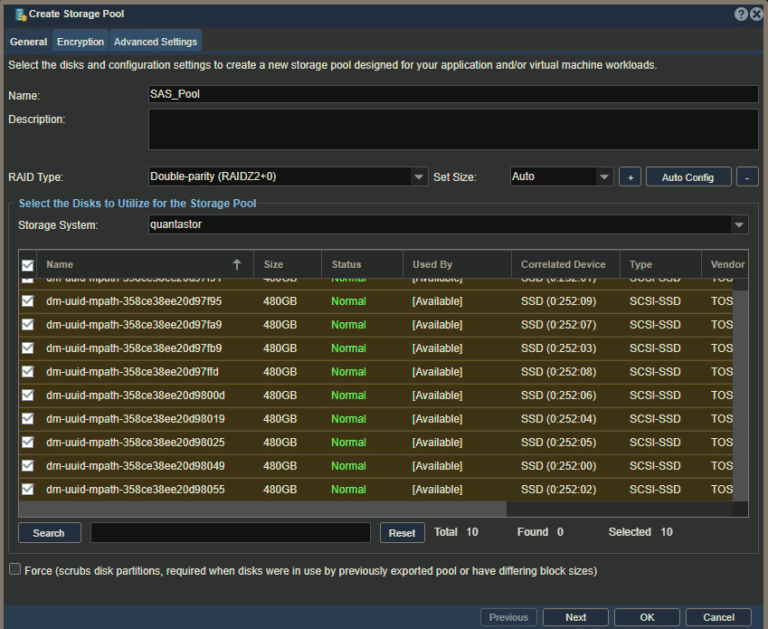Click the Auto Config button
This screenshot has width=768, height=629.
click(688, 177)
